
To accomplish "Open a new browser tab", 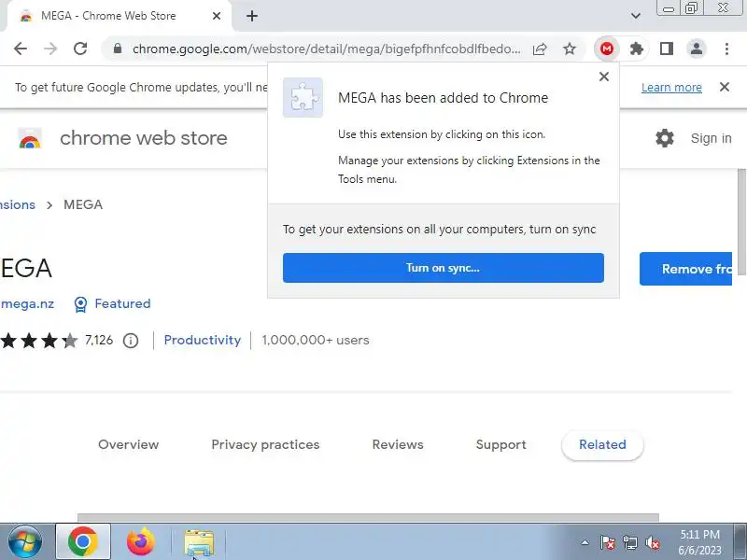I will (252, 16).
